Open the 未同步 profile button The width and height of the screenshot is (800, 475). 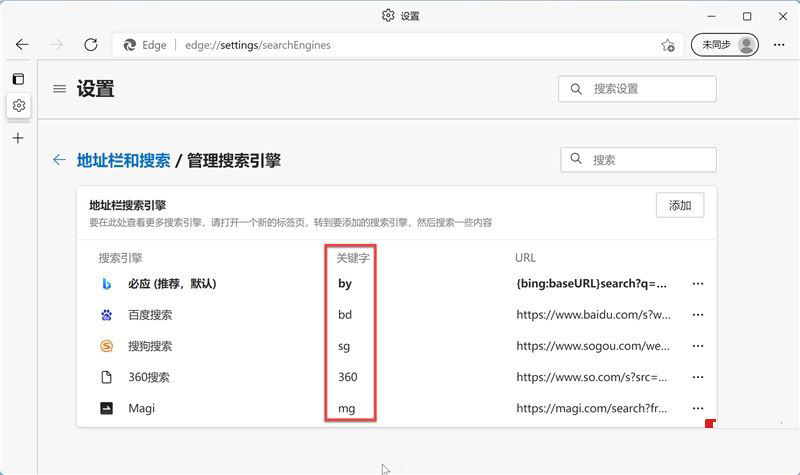coord(724,45)
